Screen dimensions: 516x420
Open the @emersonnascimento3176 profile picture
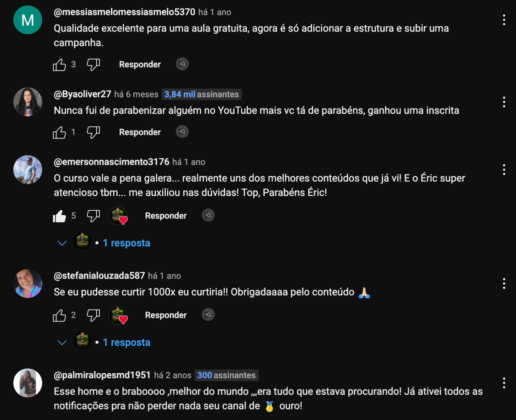(28, 170)
